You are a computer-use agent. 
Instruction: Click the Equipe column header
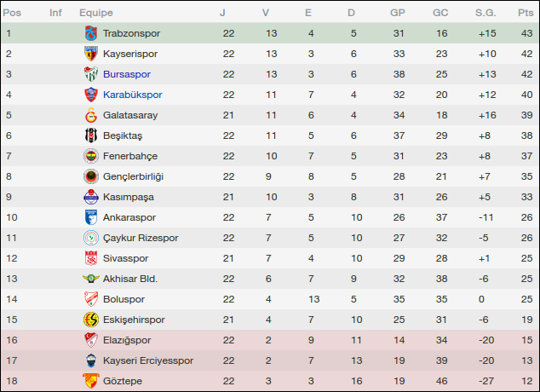[96, 13]
